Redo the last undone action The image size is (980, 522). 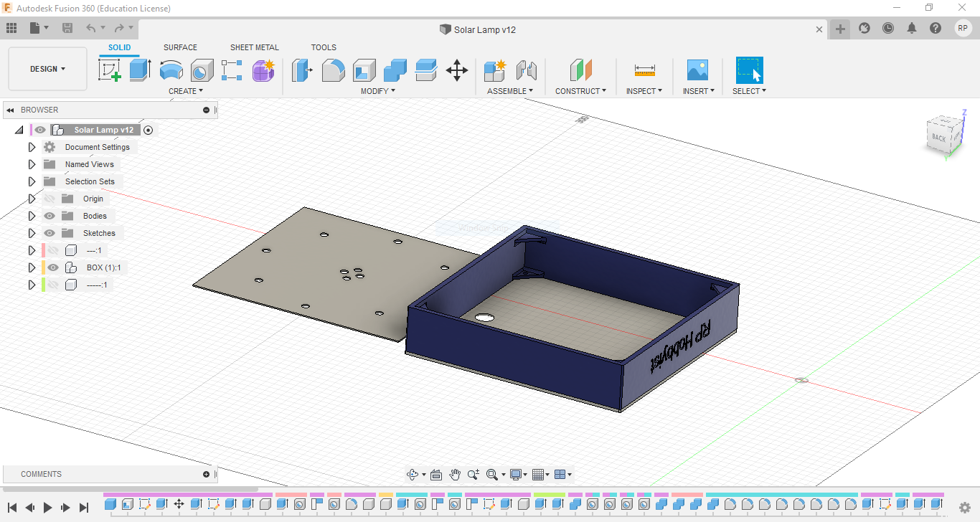119,28
